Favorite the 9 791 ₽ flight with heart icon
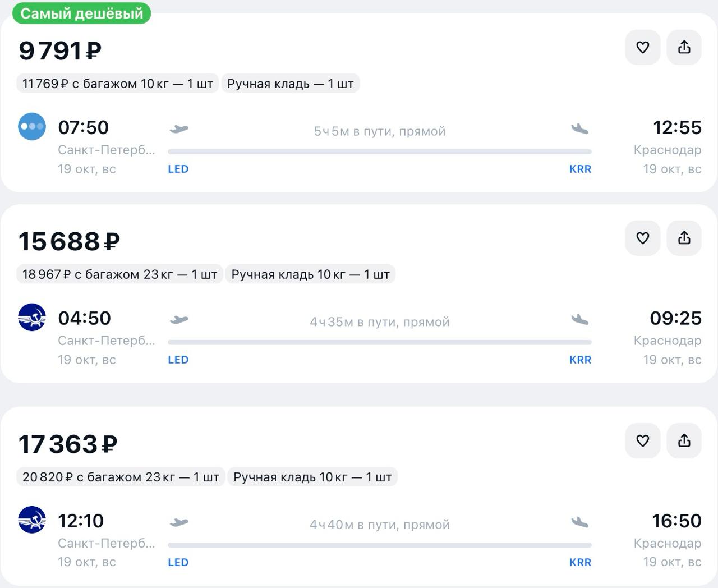 642,47
